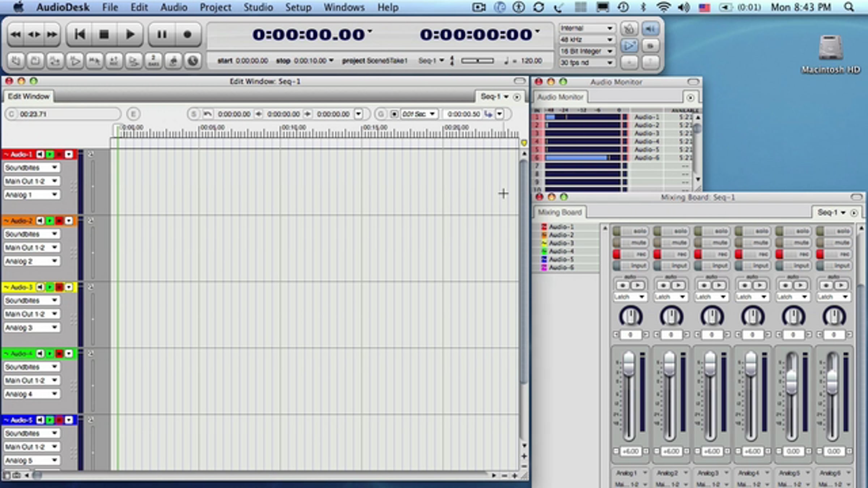Open the 30 fps nd frame rate dropdown

pos(586,63)
